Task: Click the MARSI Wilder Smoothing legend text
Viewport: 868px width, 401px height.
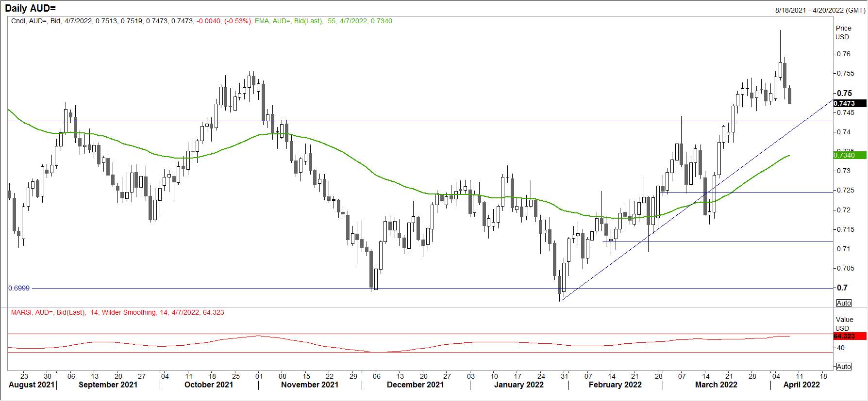Action: [117, 312]
